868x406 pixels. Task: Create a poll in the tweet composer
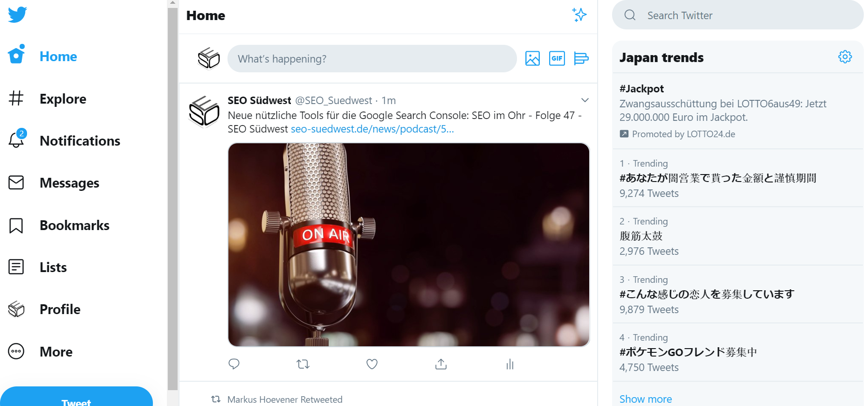coord(581,58)
